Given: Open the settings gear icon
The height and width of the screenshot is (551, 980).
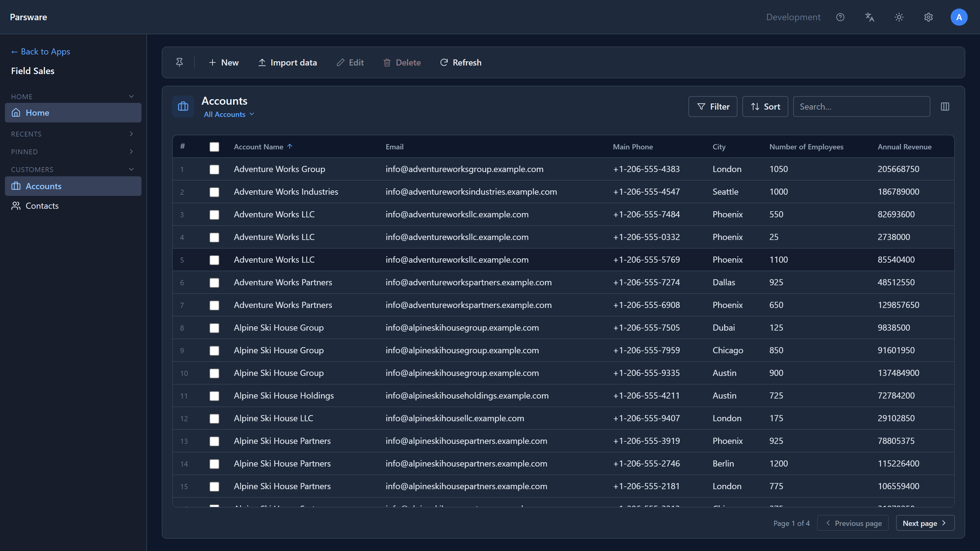Looking at the screenshot, I should (929, 17).
